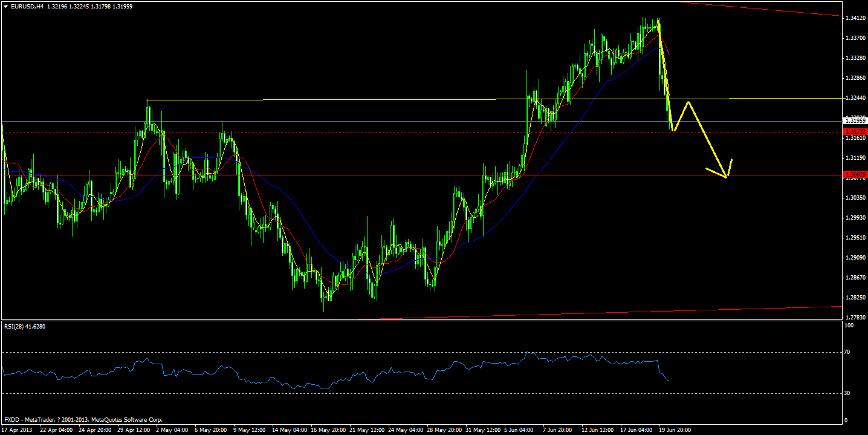Click the FXDD - MetaTrader copyright text
The image size is (868, 435).
pyautogui.click(x=83, y=419)
